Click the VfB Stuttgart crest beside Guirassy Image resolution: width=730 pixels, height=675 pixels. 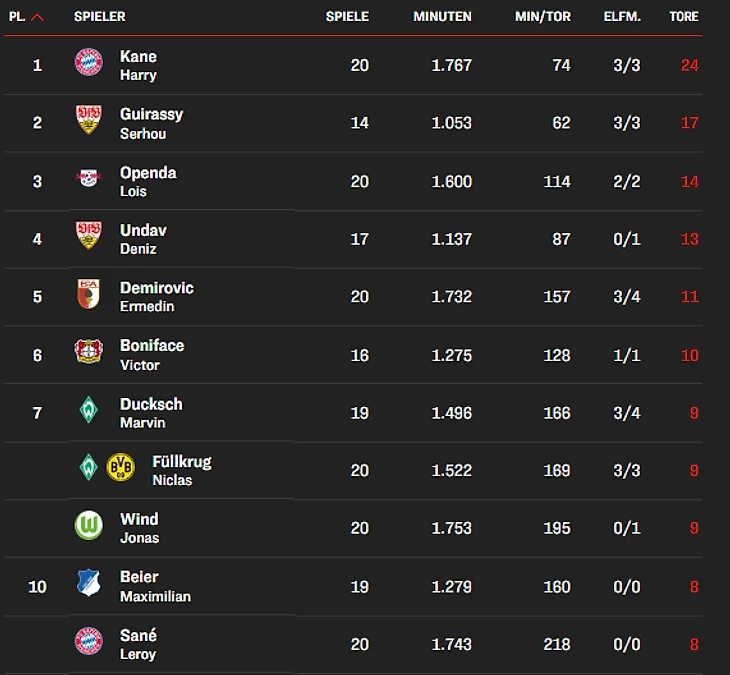click(x=89, y=121)
